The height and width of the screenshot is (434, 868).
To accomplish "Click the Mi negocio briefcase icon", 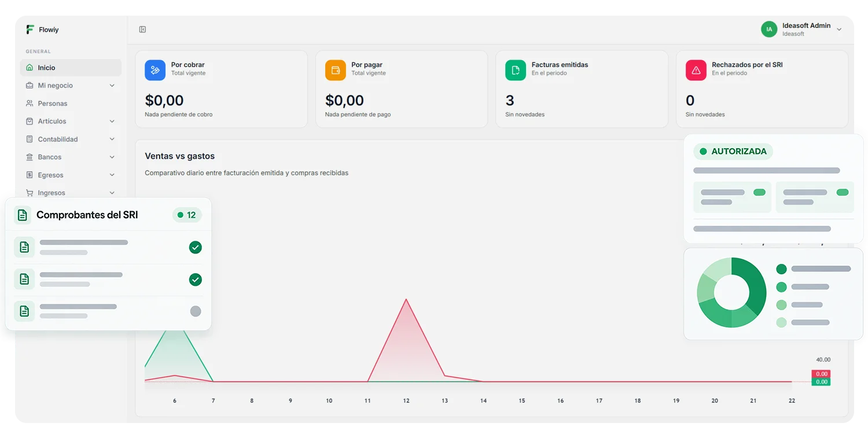I will 30,86.
